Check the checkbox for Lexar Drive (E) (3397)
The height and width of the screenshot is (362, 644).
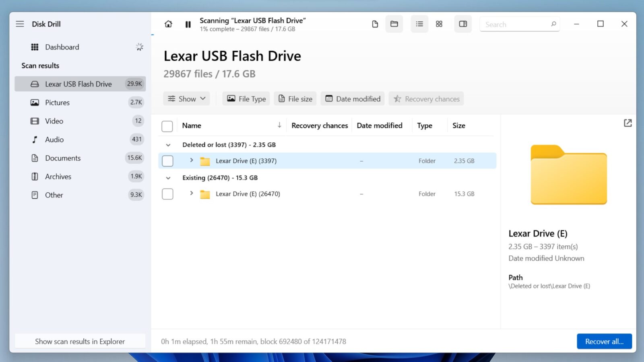coord(167,160)
